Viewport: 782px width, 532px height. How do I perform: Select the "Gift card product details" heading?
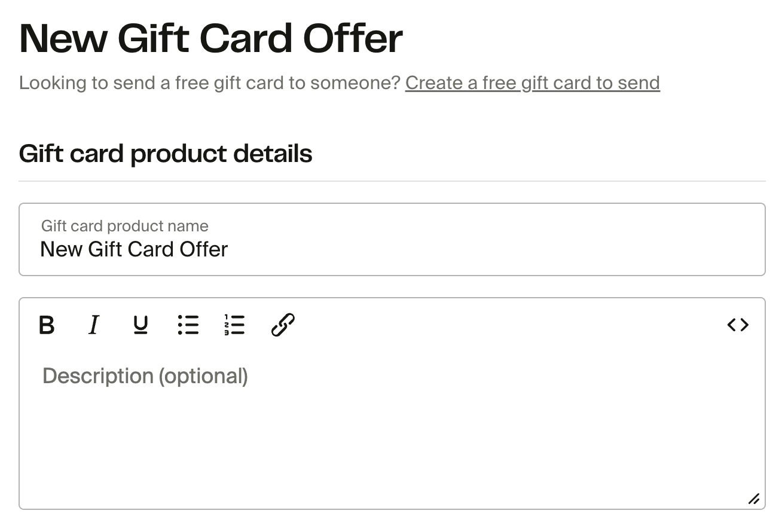[166, 154]
